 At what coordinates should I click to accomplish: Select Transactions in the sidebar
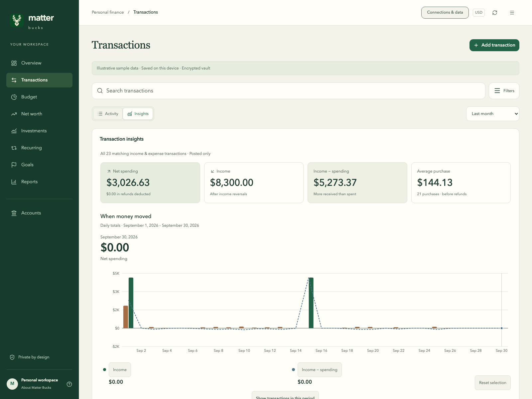pyautogui.click(x=39, y=80)
